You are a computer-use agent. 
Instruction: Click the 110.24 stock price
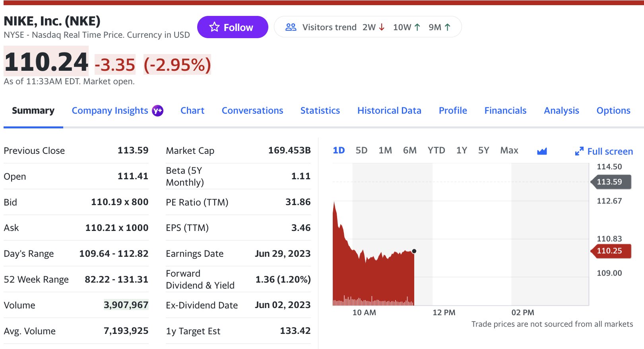(x=46, y=62)
